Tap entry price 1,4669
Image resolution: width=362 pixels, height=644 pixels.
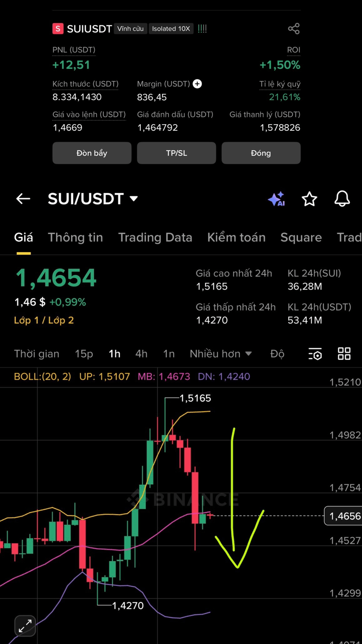click(67, 128)
